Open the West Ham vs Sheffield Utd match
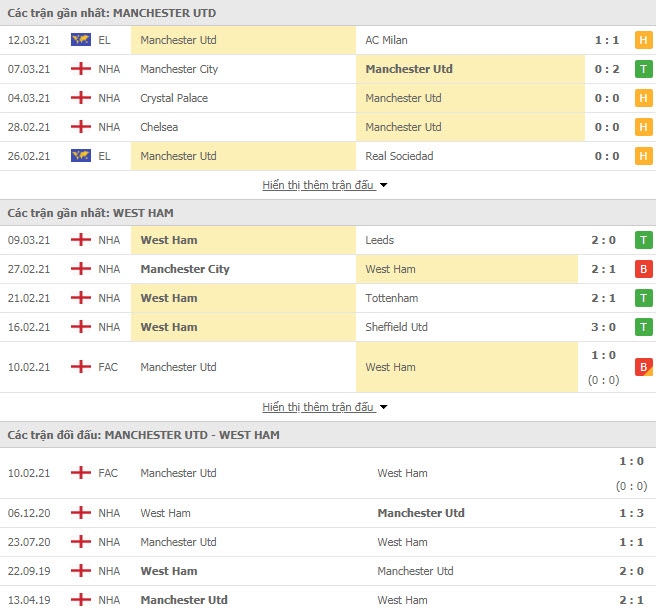The width and height of the screenshot is (656, 614). [x=328, y=327]
